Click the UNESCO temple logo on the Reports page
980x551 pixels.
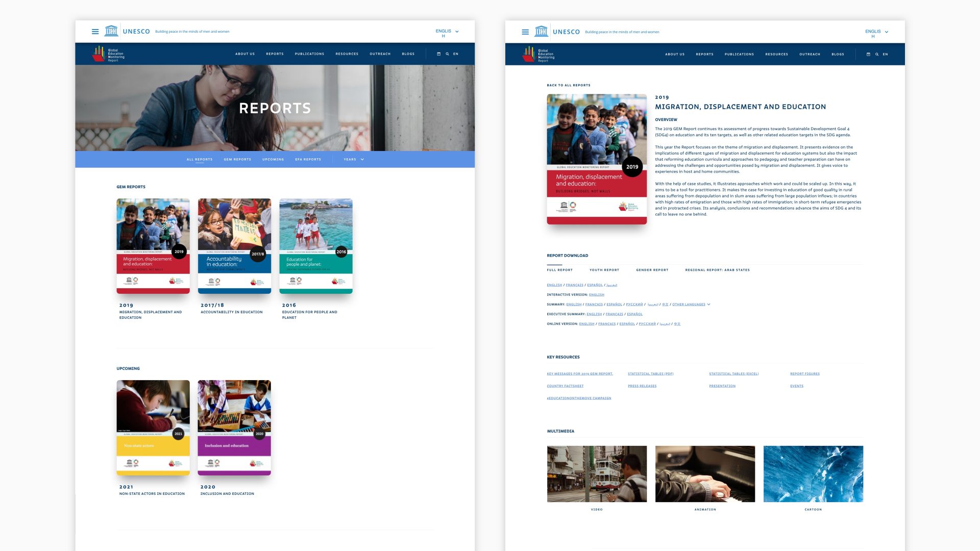pyautogui.click(x=111, y=31)
